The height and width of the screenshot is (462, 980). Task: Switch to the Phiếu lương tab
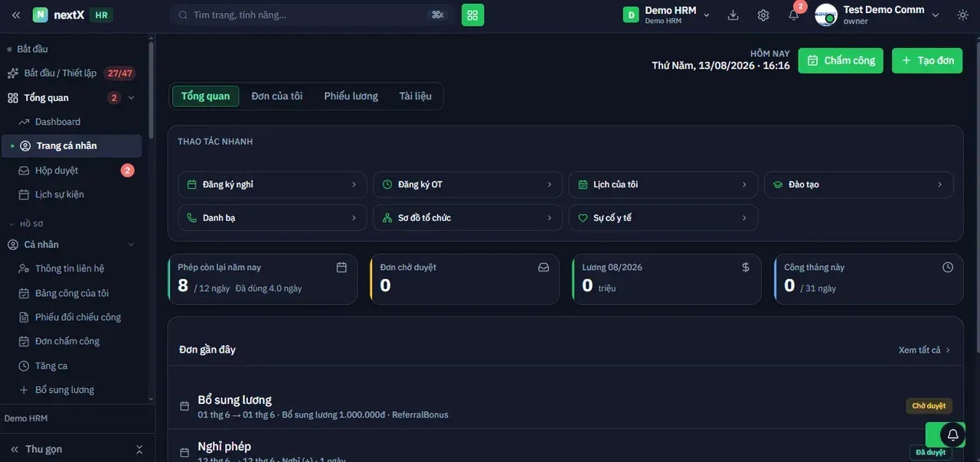click(351, 96)
